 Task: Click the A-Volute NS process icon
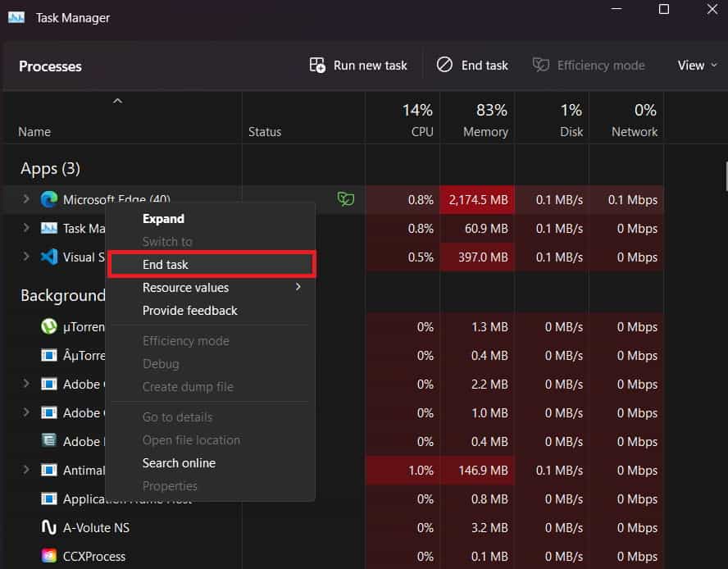(x=49, y=527)
